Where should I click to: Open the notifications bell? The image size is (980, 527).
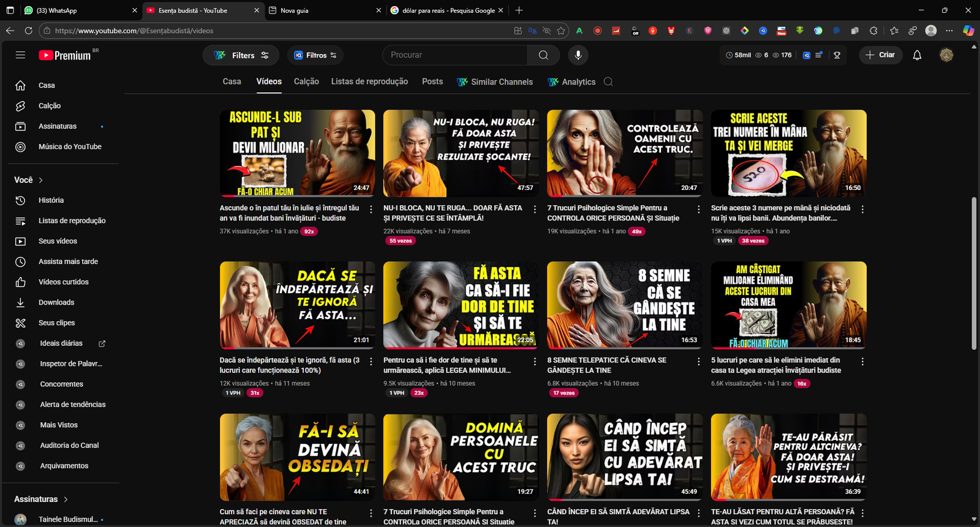917,55
